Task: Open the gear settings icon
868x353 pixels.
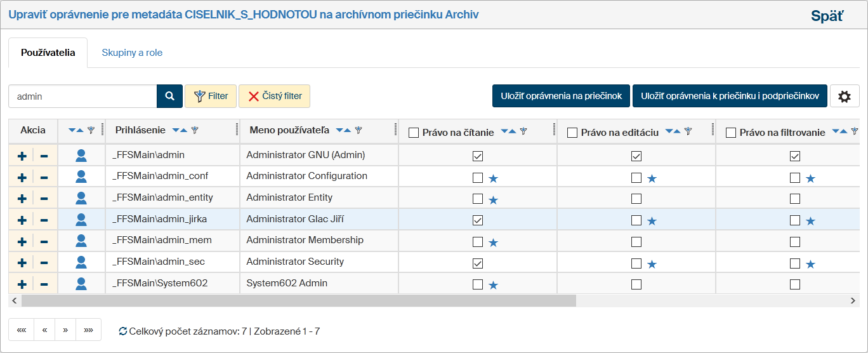Action: (x=844, y=97)
